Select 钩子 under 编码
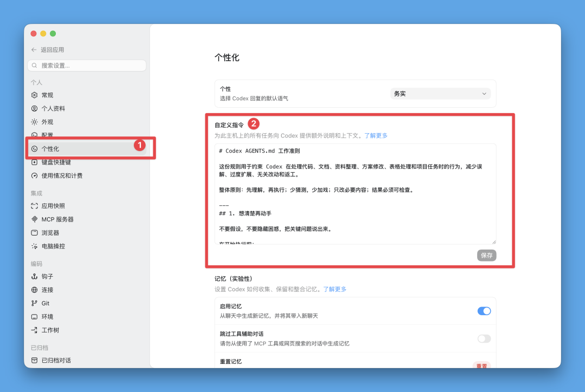 87,276
